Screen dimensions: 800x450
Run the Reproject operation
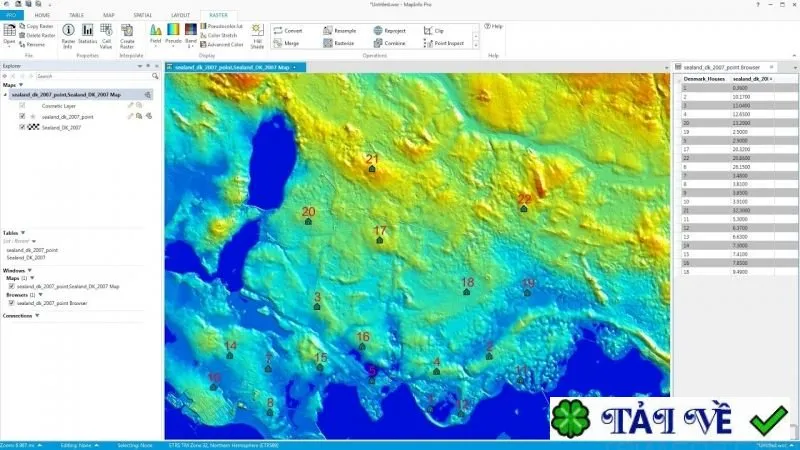(390, 31)
